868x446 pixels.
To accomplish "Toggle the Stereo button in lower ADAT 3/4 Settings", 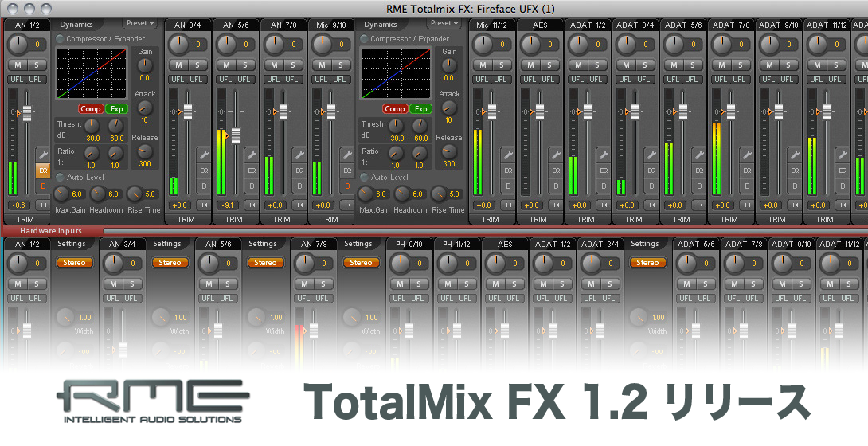I will (x=647, y=263).
